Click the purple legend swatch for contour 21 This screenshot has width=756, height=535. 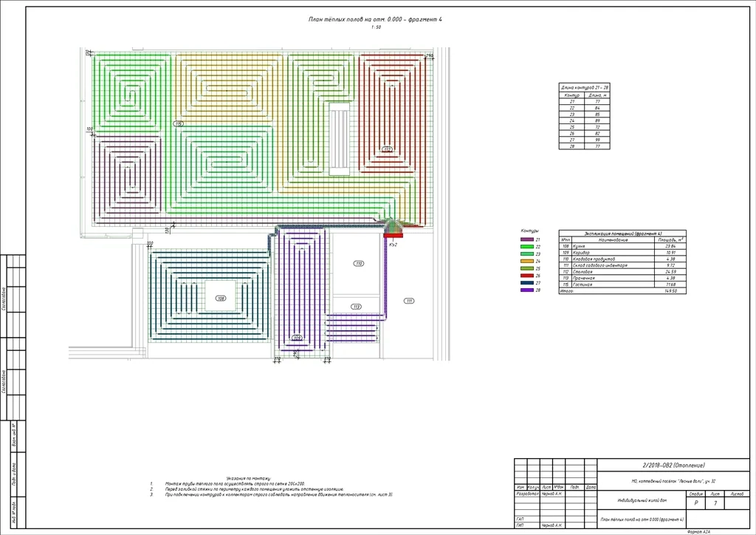[x=526, y=239]
